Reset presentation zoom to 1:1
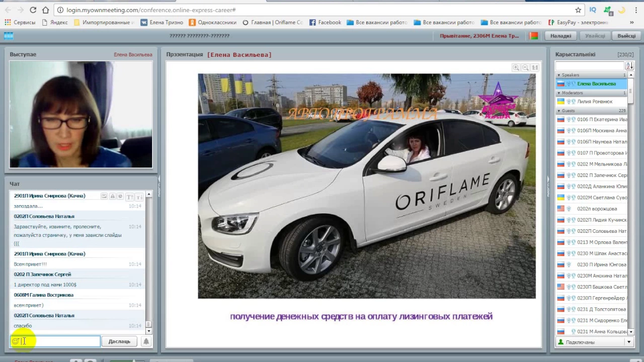This screenshot has height=362, width=644. (x=535, y=67)
